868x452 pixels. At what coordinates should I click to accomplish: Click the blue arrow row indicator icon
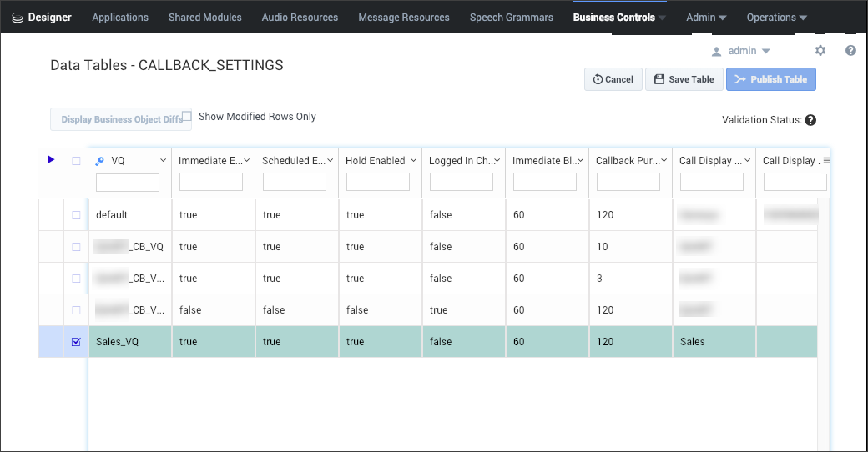coord(51,160)
